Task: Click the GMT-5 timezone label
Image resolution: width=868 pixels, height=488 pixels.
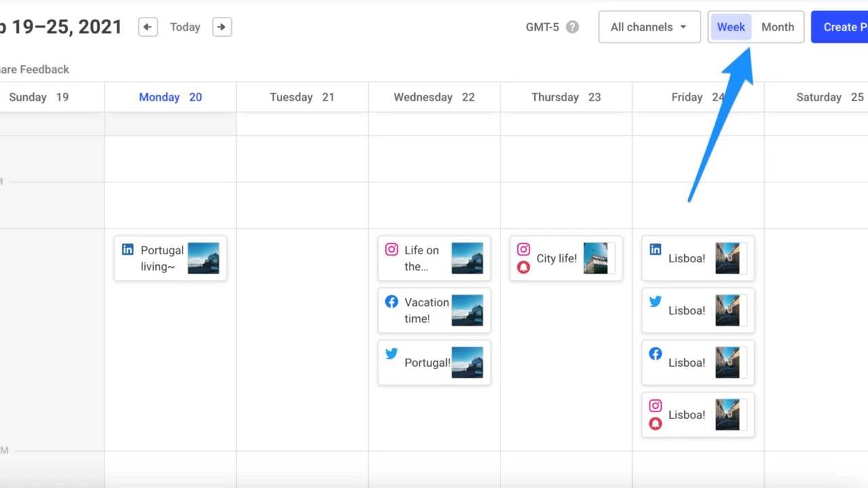Action: pyautogui.click(x=542, y=27)
